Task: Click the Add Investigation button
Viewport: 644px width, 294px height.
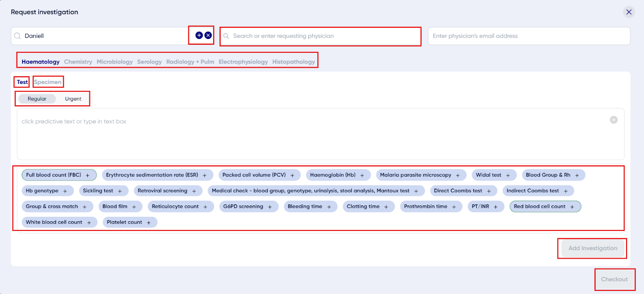Action: [592, 248]
